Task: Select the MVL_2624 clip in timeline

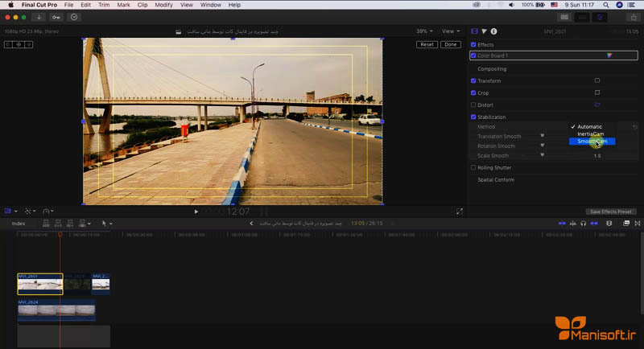Action: (x=56, y=310)
